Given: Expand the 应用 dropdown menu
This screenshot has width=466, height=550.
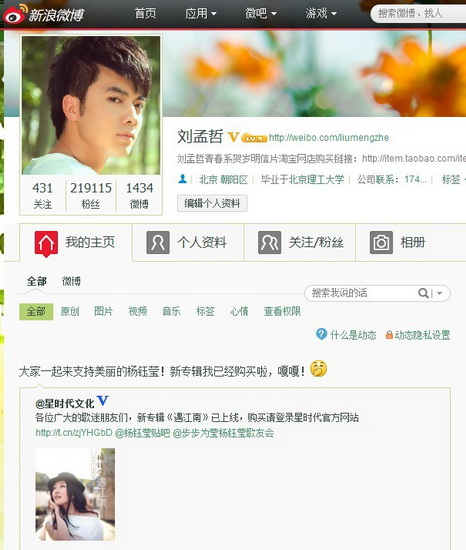Looking at the screenshot, I should pos(201,14).
